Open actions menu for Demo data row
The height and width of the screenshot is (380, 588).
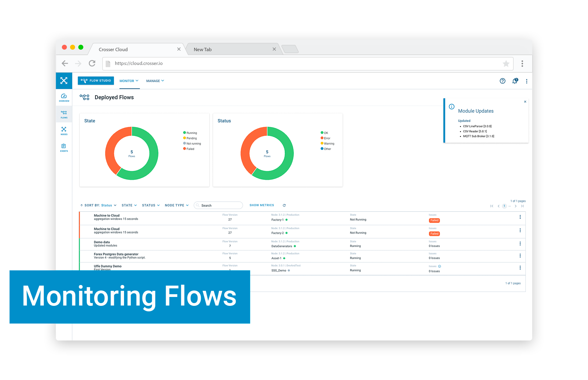tap(520, 244)
